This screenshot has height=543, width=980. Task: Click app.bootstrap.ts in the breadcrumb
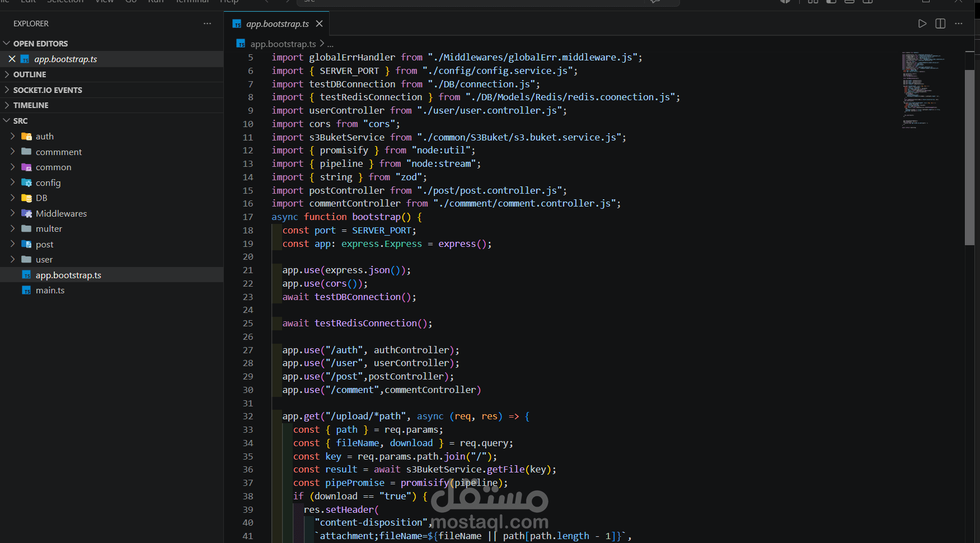coord(283,44)
